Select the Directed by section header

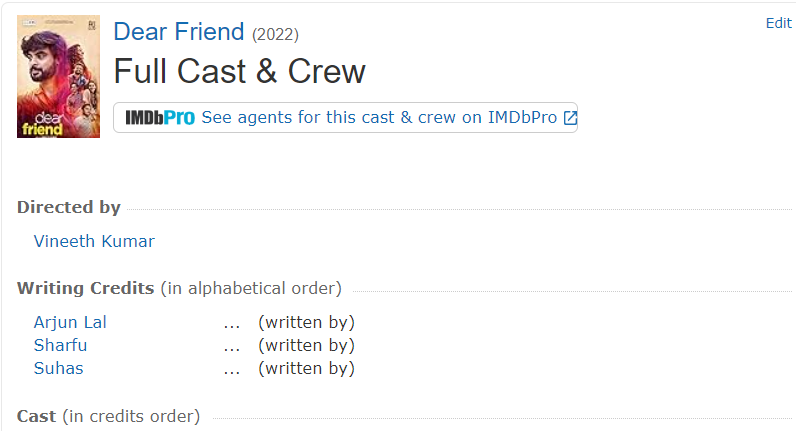(69, 207)
